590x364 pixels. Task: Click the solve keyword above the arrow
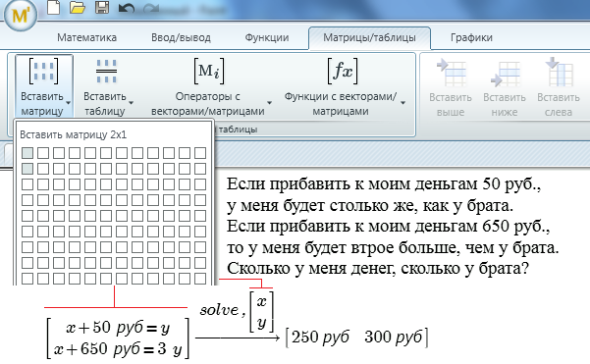tap(219, 310)
